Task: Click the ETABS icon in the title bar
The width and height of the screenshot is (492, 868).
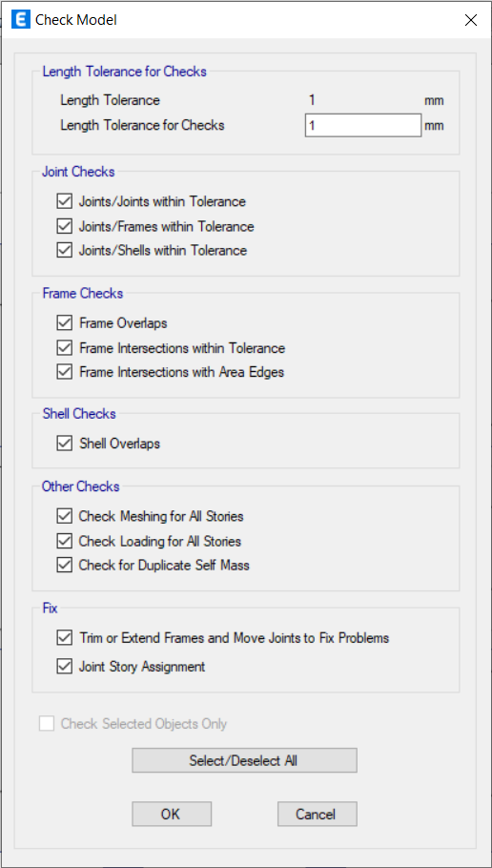Action: click(x=20, y=20)
